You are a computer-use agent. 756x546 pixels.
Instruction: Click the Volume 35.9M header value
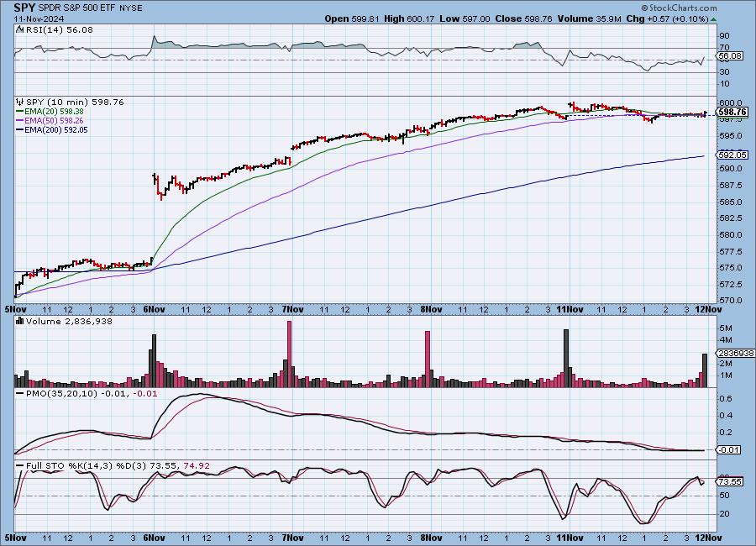[589, 18]
